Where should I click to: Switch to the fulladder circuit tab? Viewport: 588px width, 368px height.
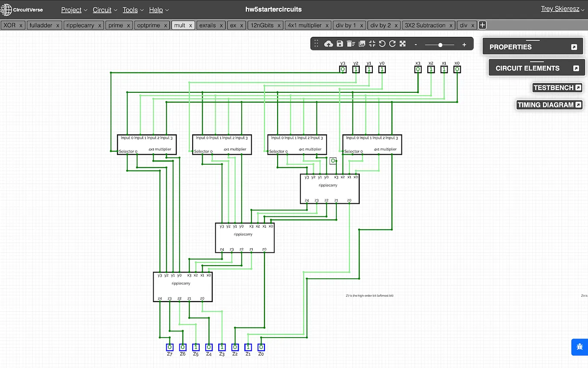[41, 25]
